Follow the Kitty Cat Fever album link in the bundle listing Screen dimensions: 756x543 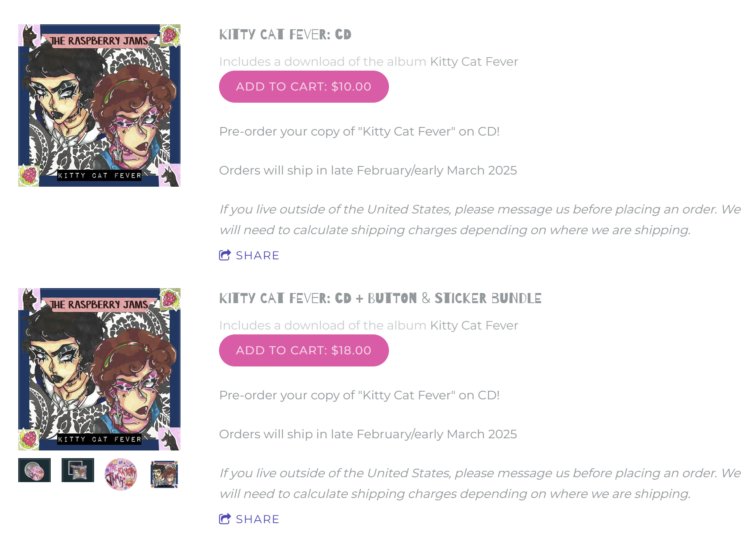(x=474, y=325)
